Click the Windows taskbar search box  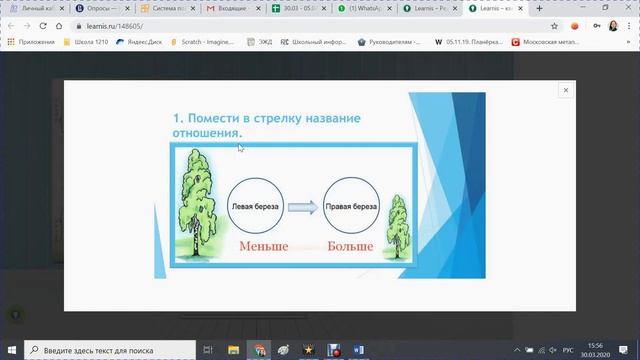tap(110, 350)
